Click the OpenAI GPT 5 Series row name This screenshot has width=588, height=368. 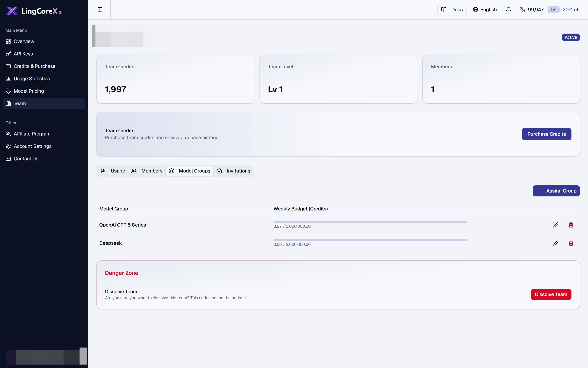(x=122, y=225)
